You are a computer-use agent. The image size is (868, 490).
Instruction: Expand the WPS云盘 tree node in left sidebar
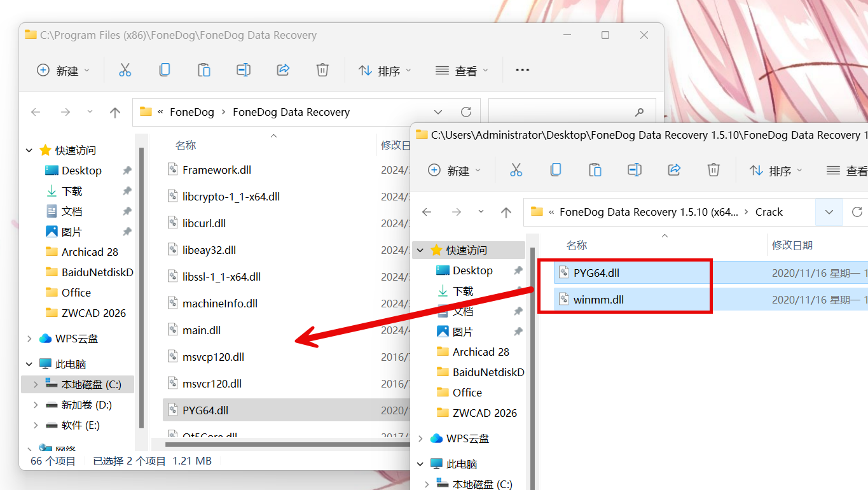pos(29,339)
